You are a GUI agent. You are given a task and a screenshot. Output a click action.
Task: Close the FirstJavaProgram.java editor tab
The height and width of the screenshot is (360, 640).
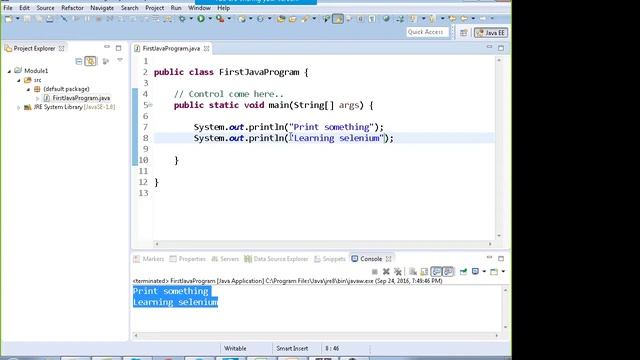(x=207, y=49)
